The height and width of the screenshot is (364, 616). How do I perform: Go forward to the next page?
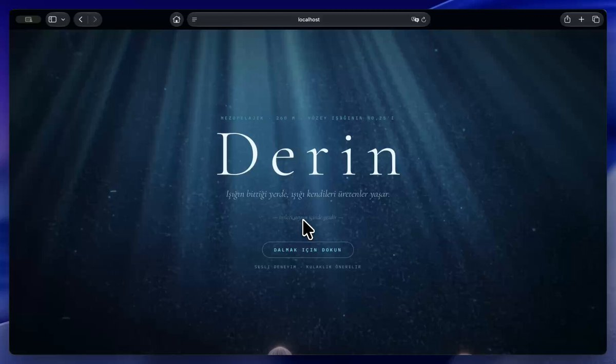(x=94, y=20)
